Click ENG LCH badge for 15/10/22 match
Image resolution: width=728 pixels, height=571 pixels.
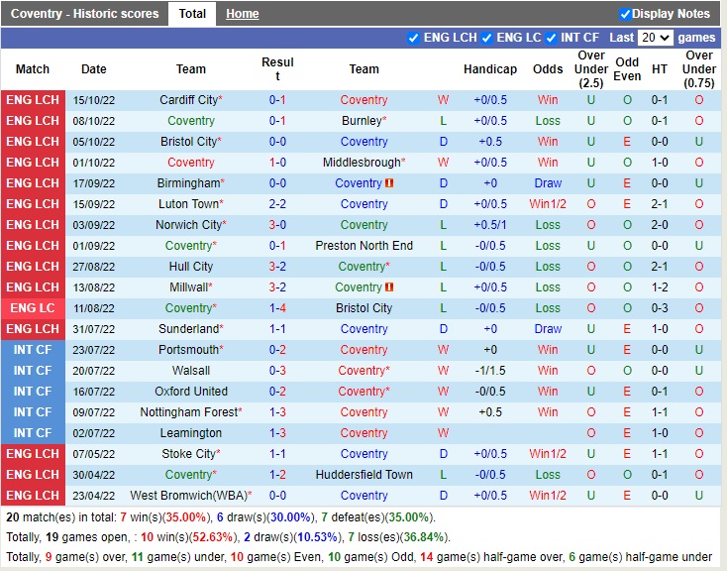pyautogui.click(x=33, y=100)
